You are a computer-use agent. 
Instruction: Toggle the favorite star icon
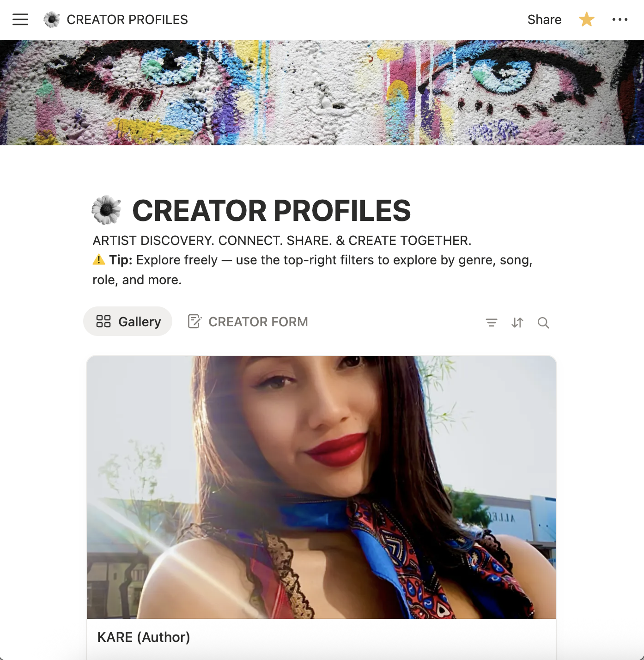pyautogui.click(x=586, y=19)
